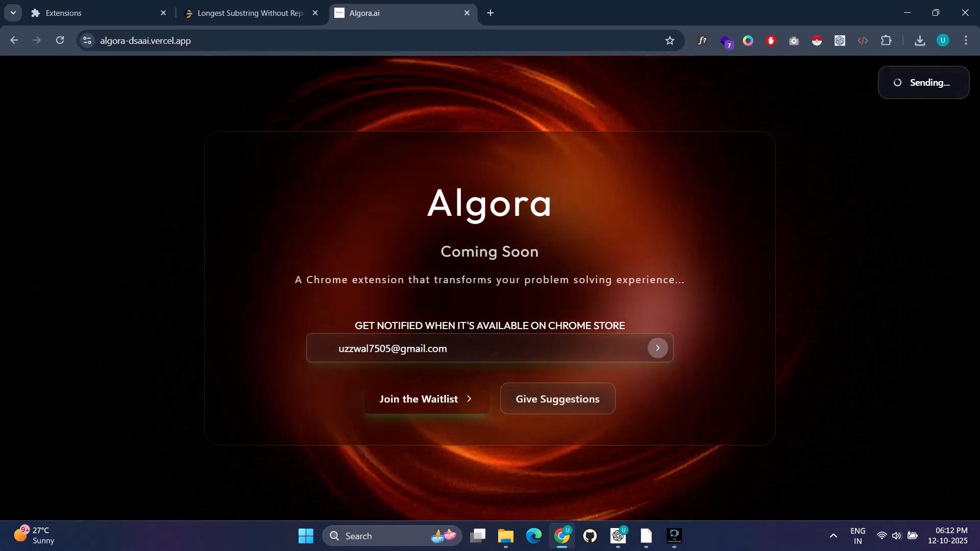The width and height of the screenshot is (980, 551).
Task: Open browser downloads
Action: [920, 40]
